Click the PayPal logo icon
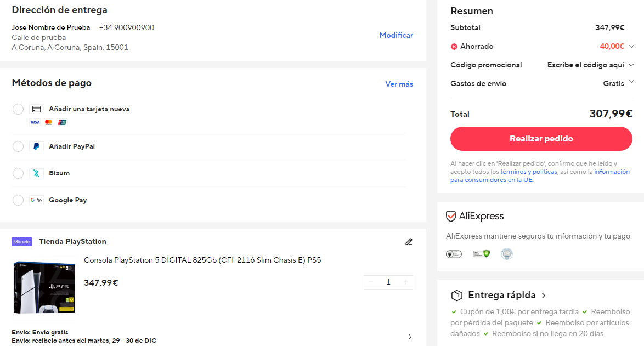The image size is (644, 346). pos(36,146)
